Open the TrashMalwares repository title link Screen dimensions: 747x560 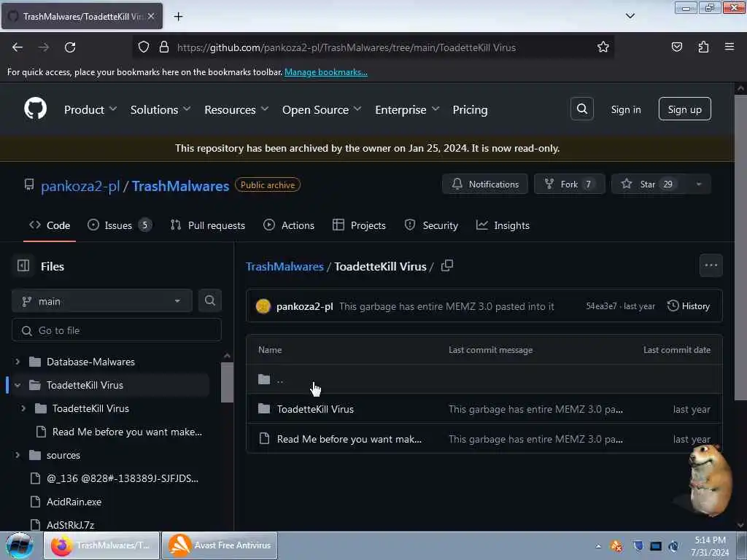(x=180, y=186)
